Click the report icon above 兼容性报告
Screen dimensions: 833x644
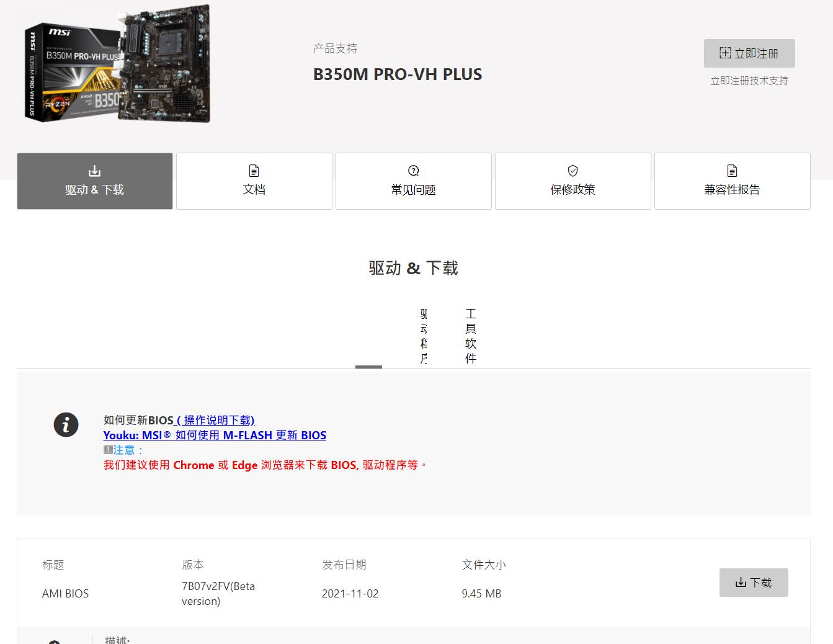[x=732, y=170]
